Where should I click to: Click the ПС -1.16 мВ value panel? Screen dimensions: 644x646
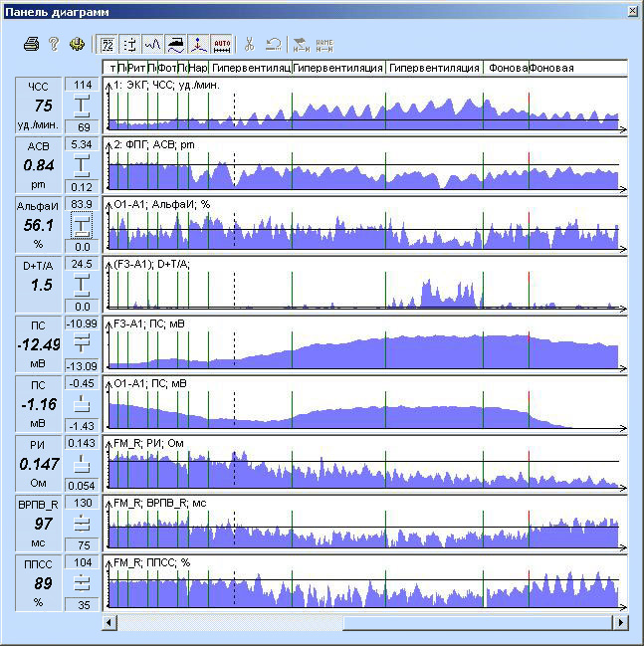pos(38,404)
